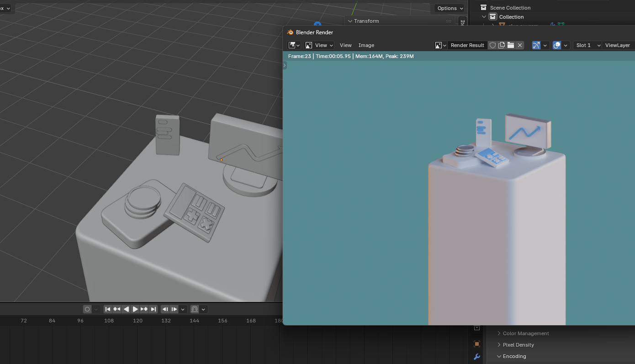Toggle gizmo display in image editor
Viewport: 635px width, 364px height.
tap(536, 45)
